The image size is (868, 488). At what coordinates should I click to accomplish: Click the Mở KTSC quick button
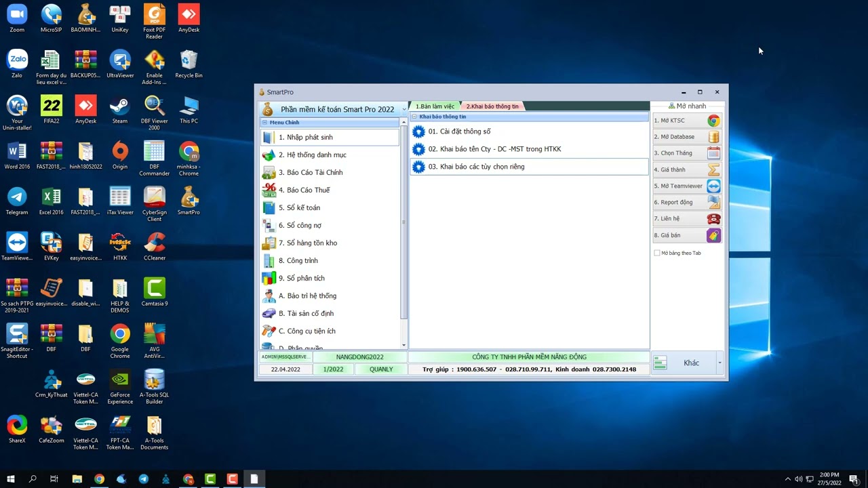point(687,121)
